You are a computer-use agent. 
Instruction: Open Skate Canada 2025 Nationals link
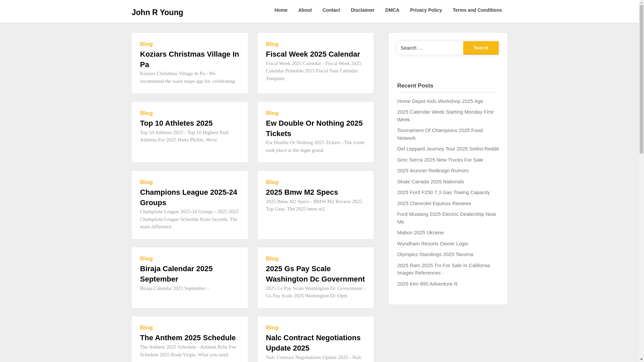(430, 181)
